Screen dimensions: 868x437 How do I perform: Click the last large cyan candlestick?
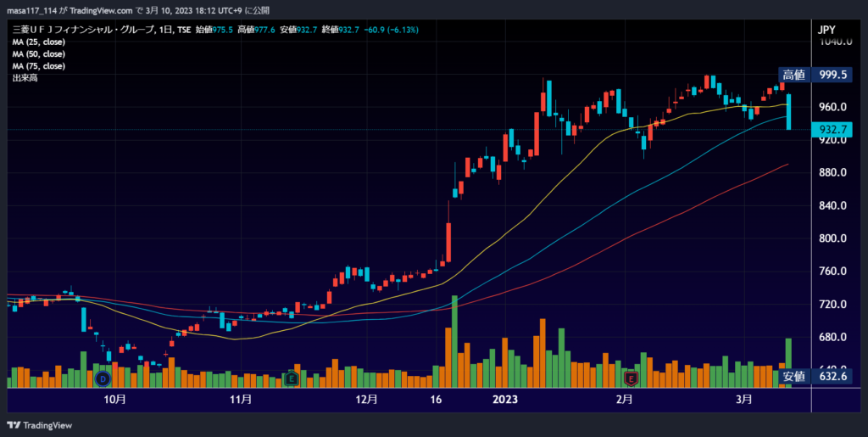click(788, 112)
